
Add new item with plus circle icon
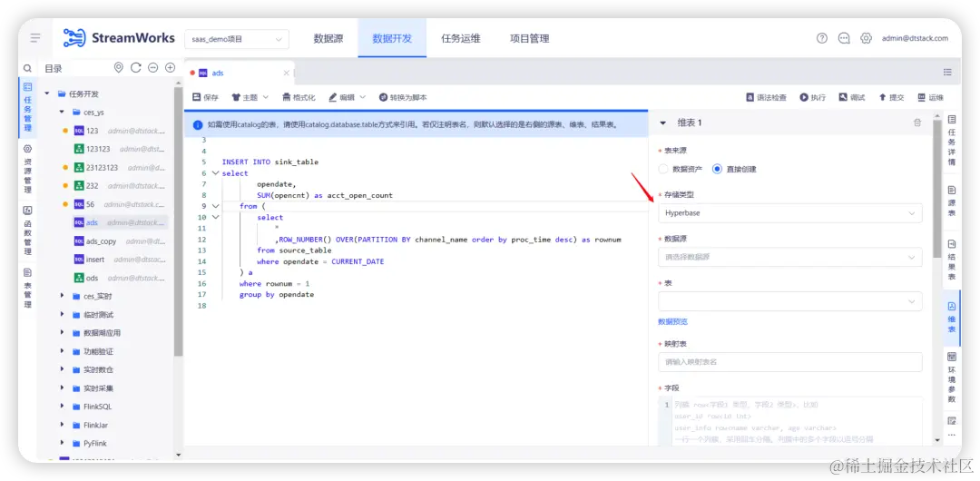tap(170, 68)
